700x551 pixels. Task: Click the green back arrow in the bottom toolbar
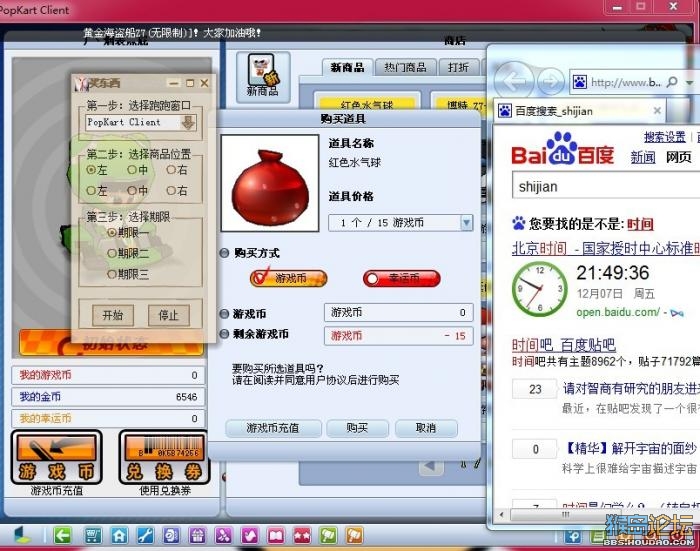62,535
